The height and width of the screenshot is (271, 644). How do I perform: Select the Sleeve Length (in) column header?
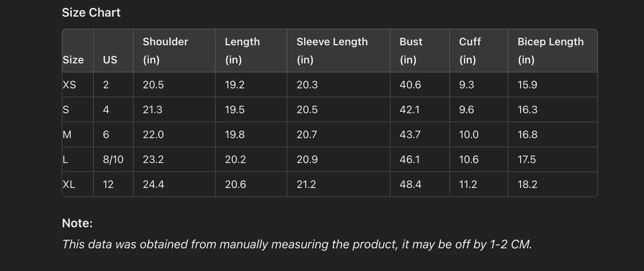coord(332,50)
